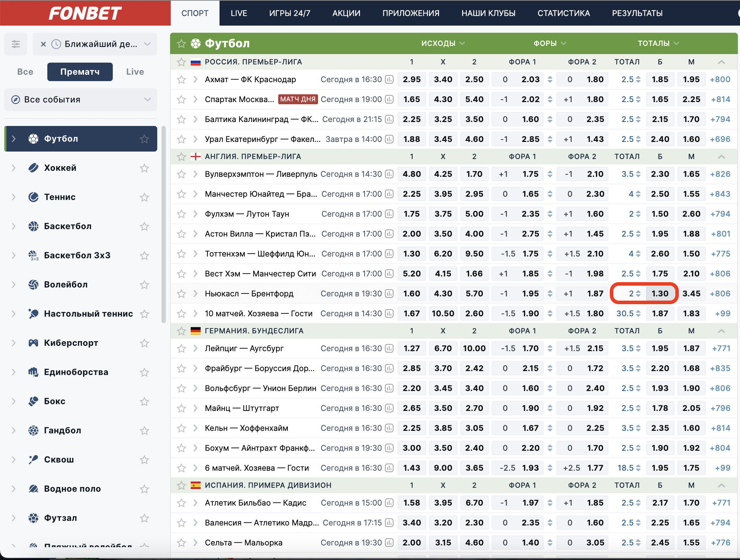This screenshot has height=560, width=740.
Task: Select the Прематч filter button
Action: (80, 72)
